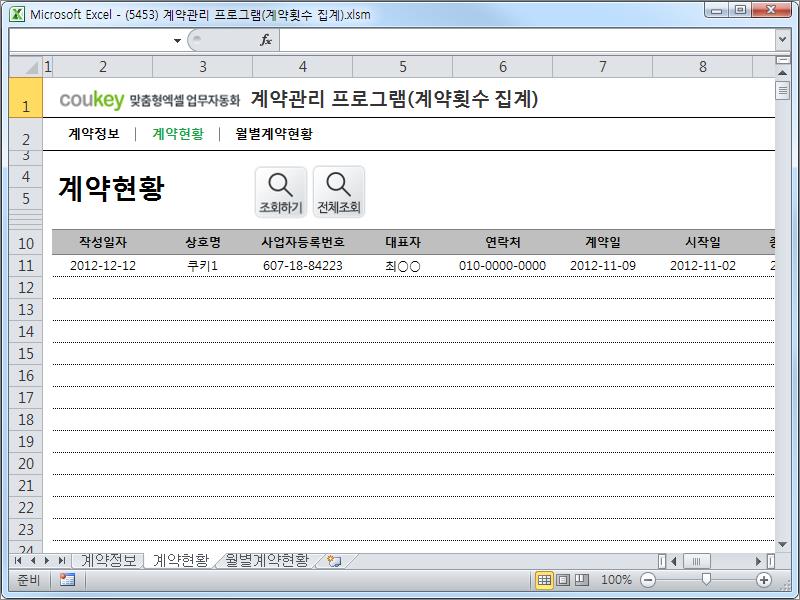Click the fx insert function icon
800x600 pixels.
(265, 40)
